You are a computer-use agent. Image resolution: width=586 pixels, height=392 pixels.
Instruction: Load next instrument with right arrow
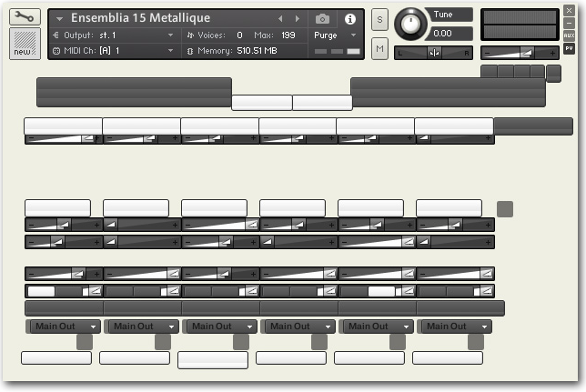pyautogui.click(x=298, y=18)
